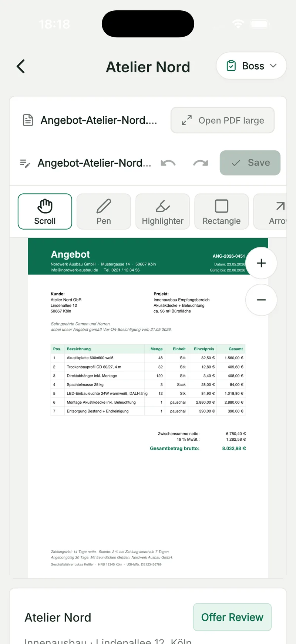Tap the edit-note pencil icon next to annotation name

(x=25, y=163)
